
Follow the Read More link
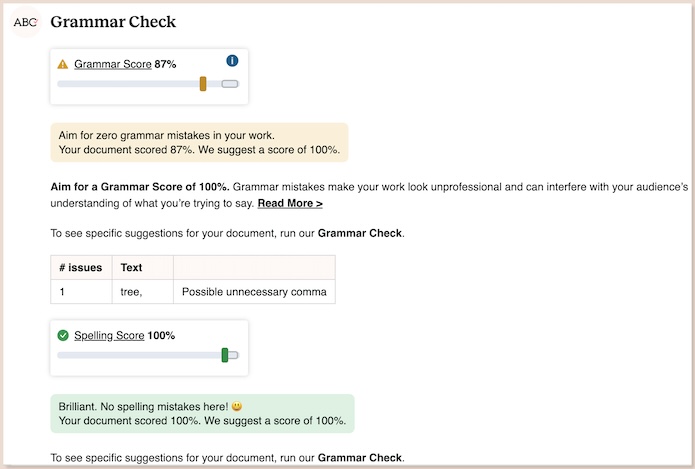click(290, 203)
